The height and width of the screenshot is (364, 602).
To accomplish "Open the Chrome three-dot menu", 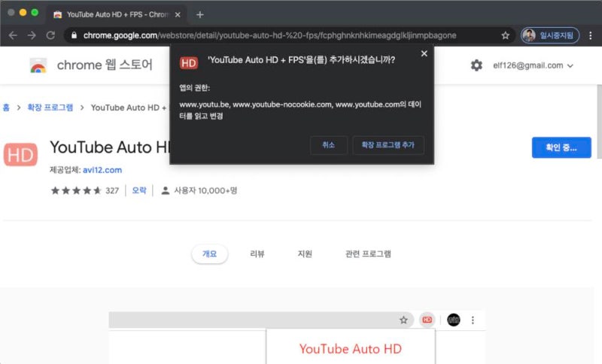I will pyautogui.click(x=591, y=35).
